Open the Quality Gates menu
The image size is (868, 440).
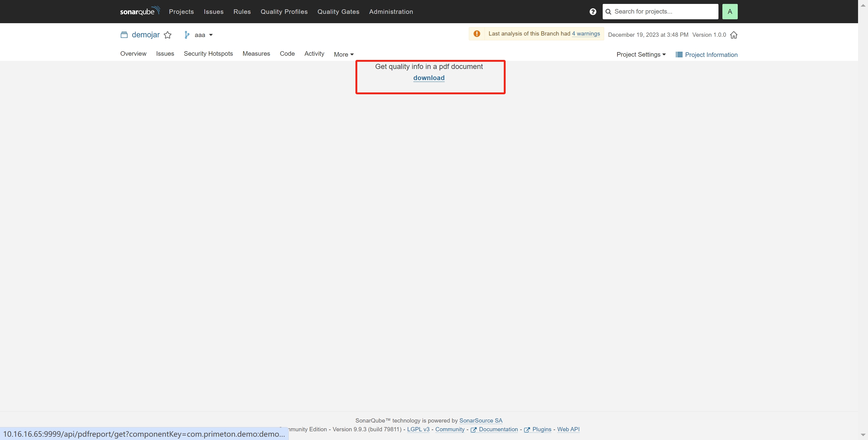pyautogui.click(x=338, y=12)
